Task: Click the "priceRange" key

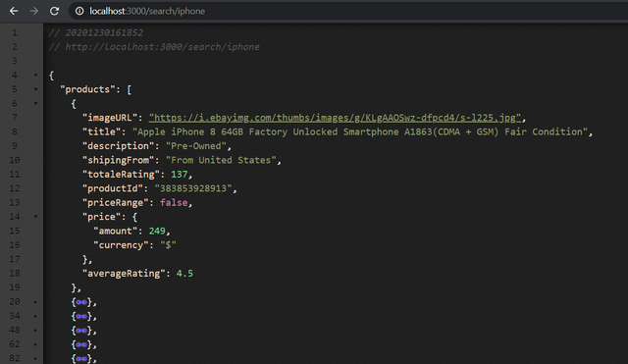Action: tap(116, 203)
